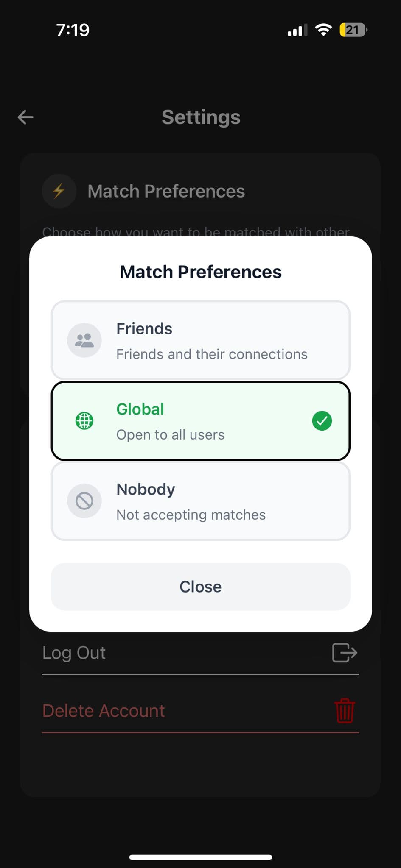Click the red trash icon beside Delete Account
401x868 pixels.
pyautogui.click(x=345, y=710)
